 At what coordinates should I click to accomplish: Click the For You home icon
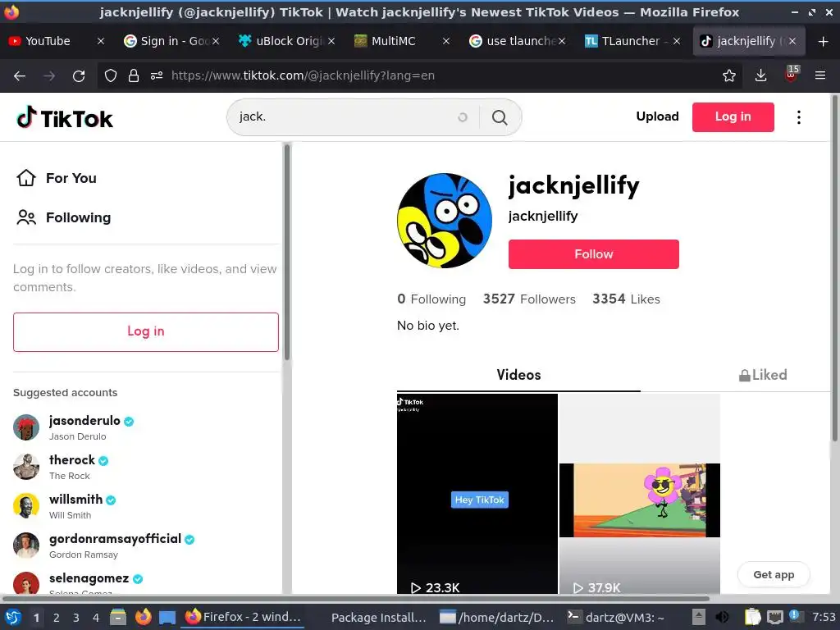(25, 178)
